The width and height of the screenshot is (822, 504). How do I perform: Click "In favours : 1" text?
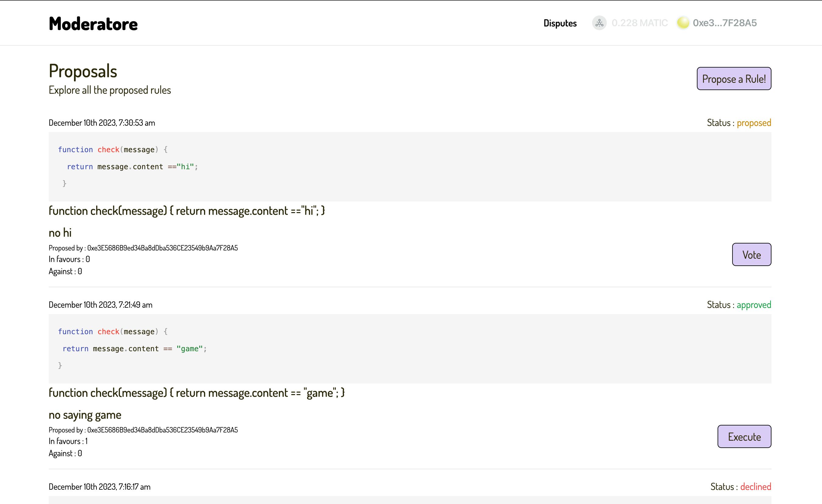point(68,441)
